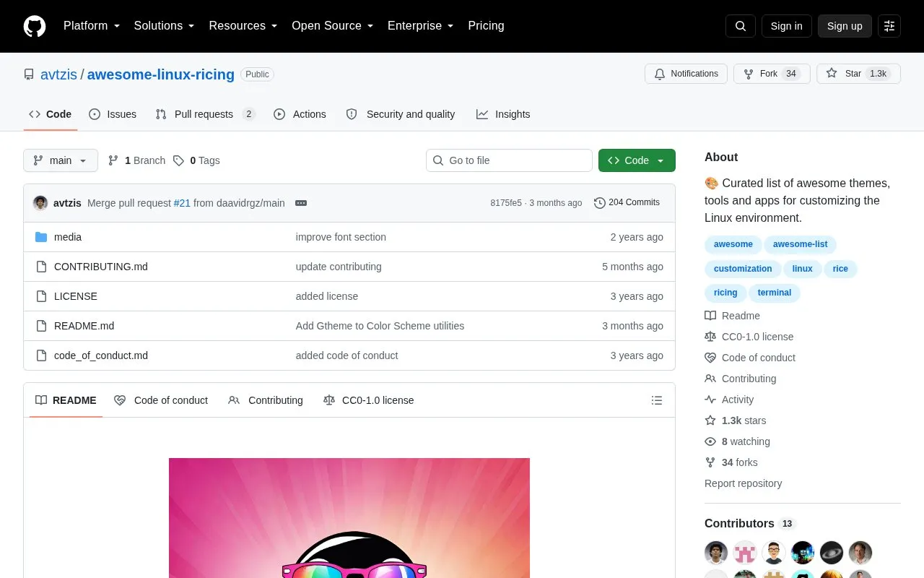This screenshot has height=578, width=924.
Task: Open 'improve font section' commit
Action: pyautogui.click(x=341, y=237)
